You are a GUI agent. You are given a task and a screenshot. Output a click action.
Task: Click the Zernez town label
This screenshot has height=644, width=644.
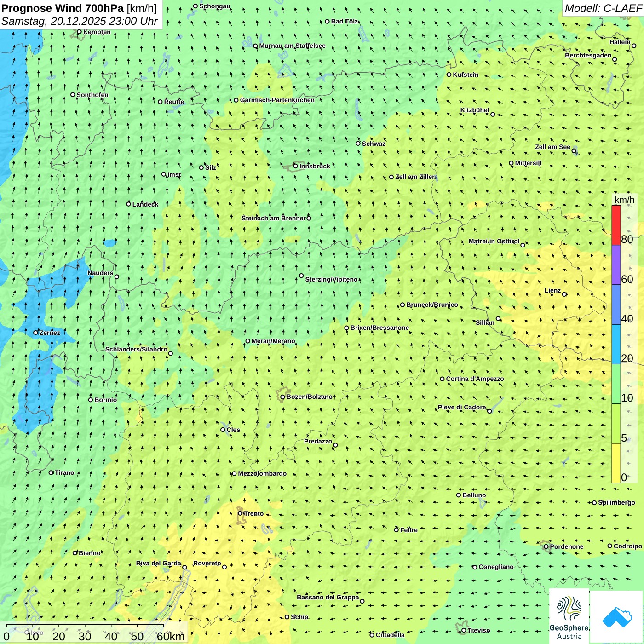[x=50, y=333]
